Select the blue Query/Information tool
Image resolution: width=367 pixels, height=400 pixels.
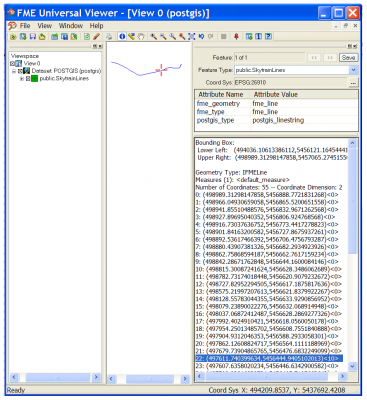tap(122, 37)
